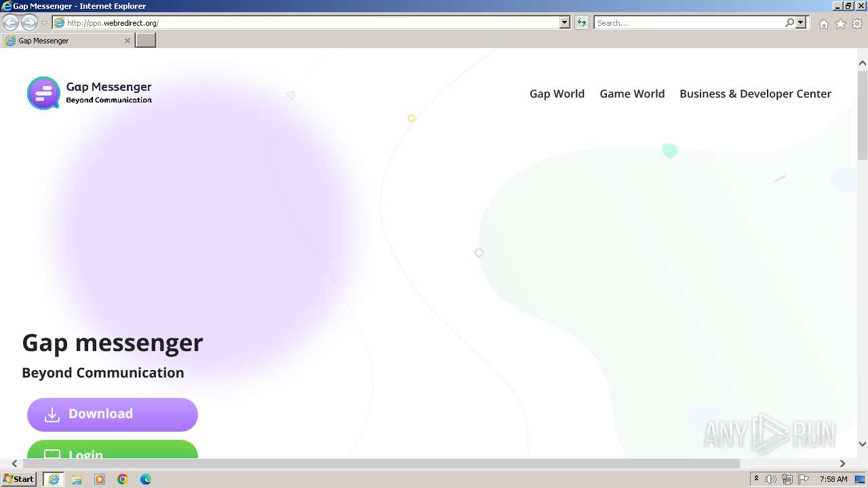Restore down the Internet Explorer window
Screen dimensions: 868x488
pos(848,6)
